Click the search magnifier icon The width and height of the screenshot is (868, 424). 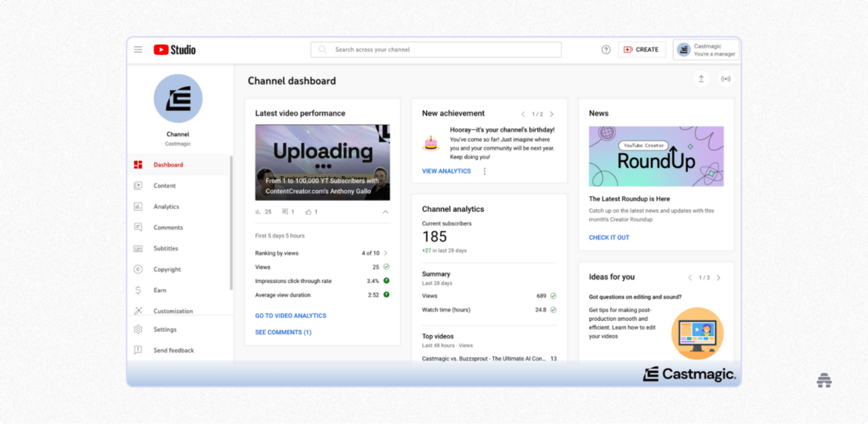coord(322,50)
